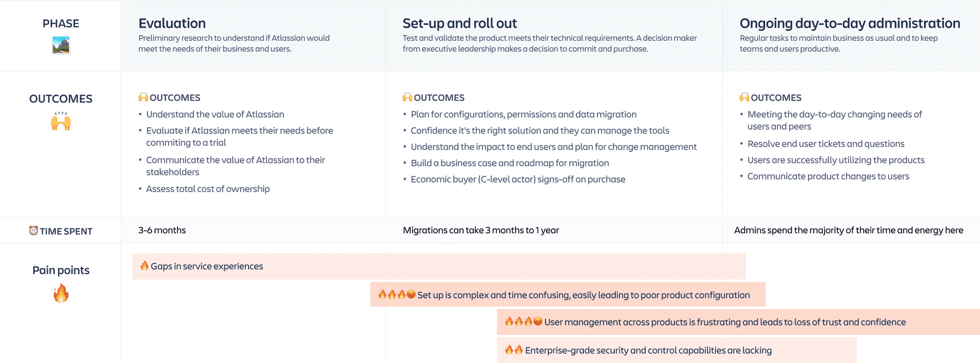The height and width of the screenshot is (363, 980).
Task: Click the Set up is complex pain point bar
Action: (568, 294)
